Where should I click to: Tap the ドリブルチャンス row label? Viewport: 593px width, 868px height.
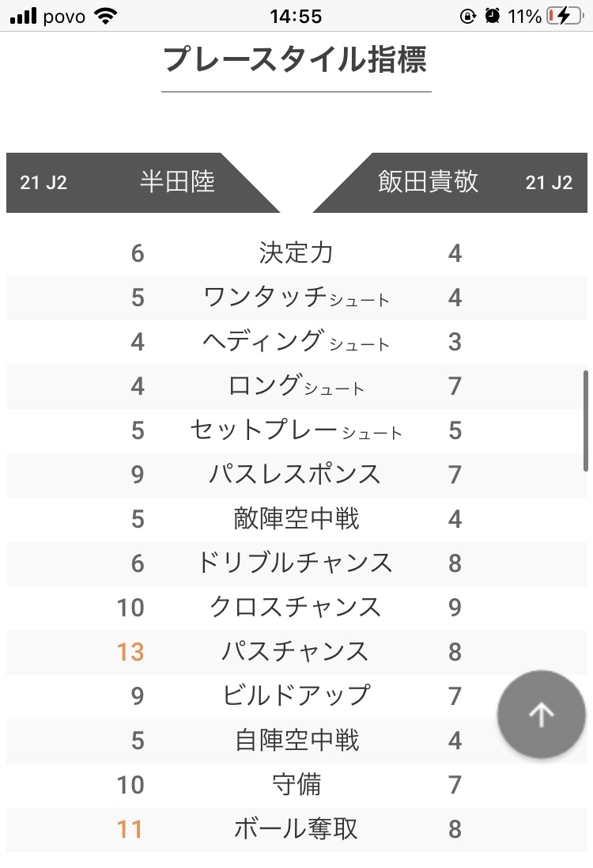point(296,563)
